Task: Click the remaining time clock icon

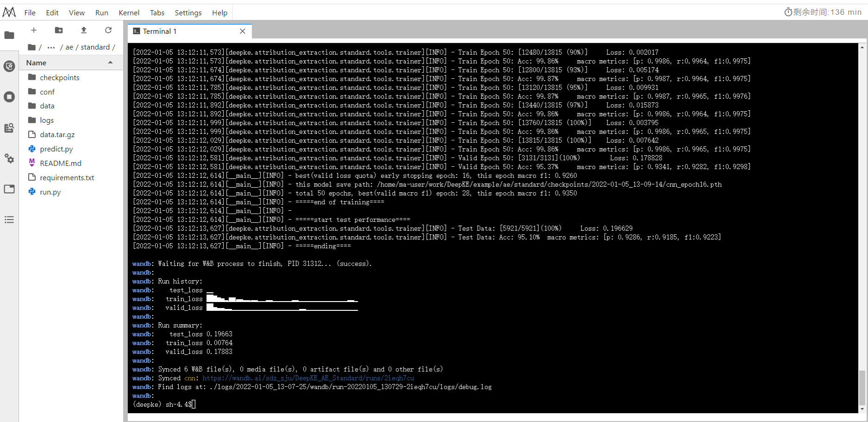Action: click(788, 12)
